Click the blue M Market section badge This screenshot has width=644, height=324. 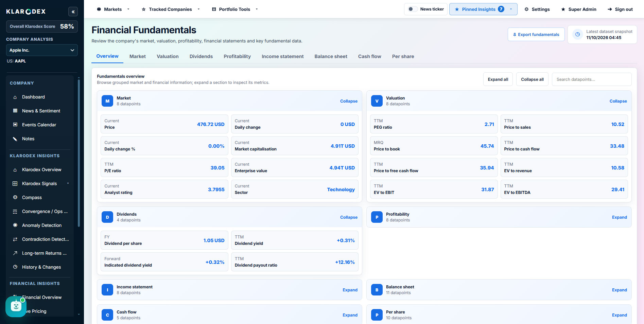coord(107,101)
